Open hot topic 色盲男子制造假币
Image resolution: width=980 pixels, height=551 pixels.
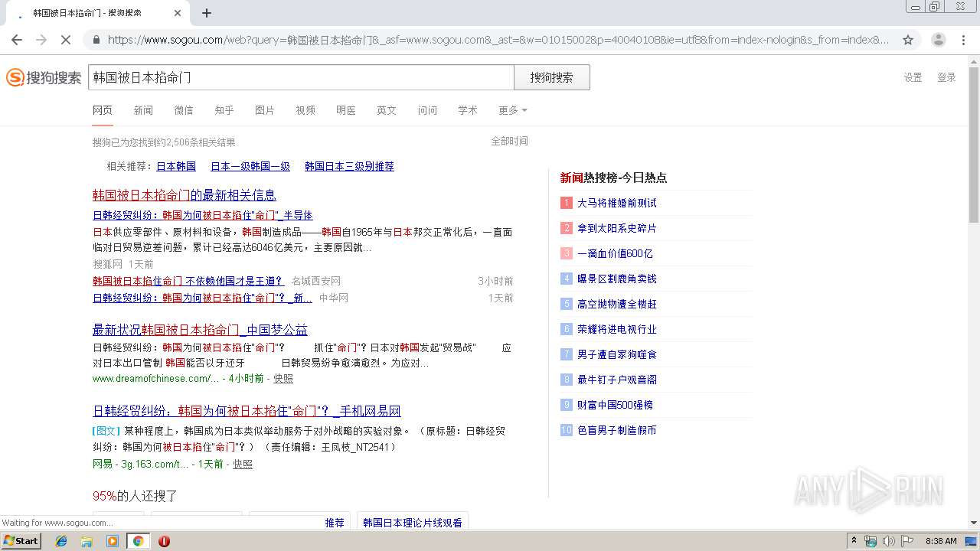(616, 430)
